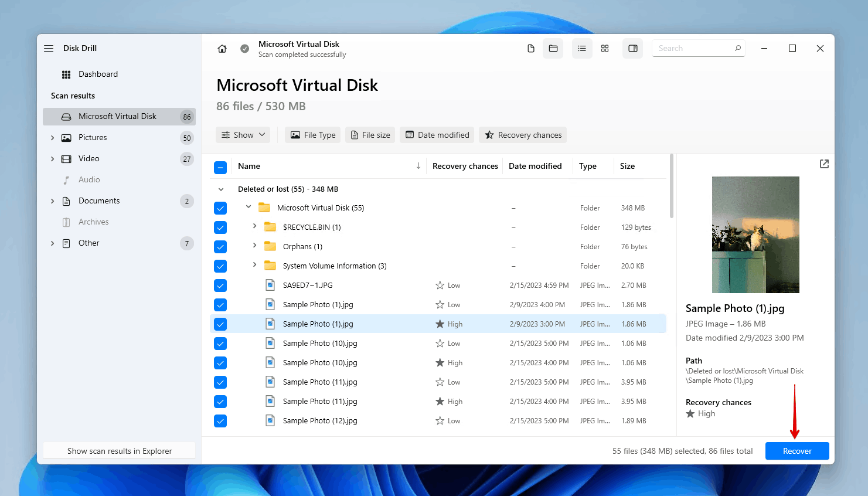Screen dimensions: 868x496
Task: Switch to folder view icon
Action: tap(553, 49)
